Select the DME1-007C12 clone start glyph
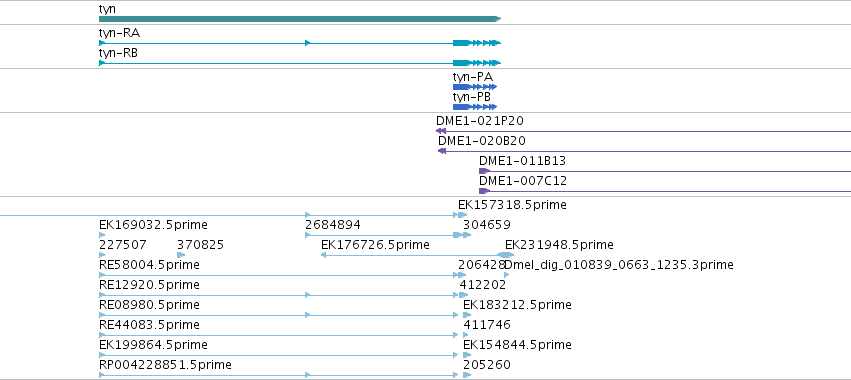This screenshot has height=380, width=851. (x=484, y=191)
